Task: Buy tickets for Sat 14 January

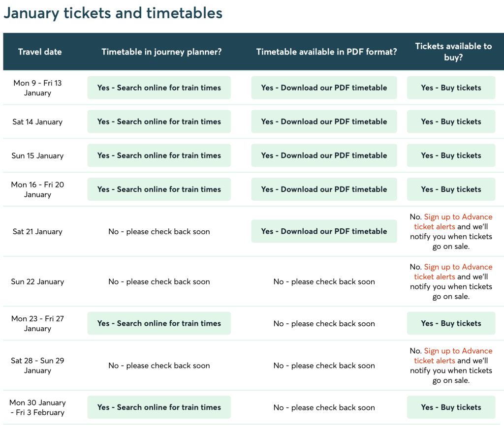Action: click(451, 122)
